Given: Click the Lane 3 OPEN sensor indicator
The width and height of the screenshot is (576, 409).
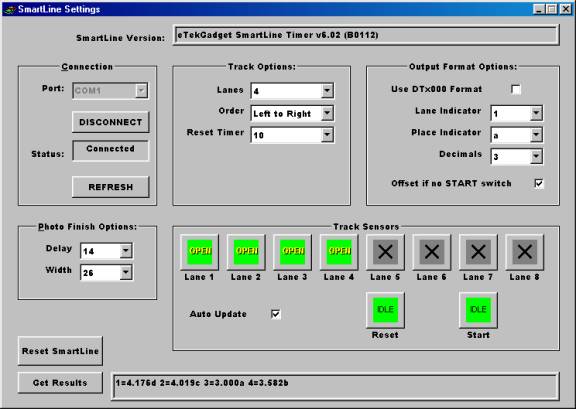Looking at the screenshot, I should click(x=292, y=252).
